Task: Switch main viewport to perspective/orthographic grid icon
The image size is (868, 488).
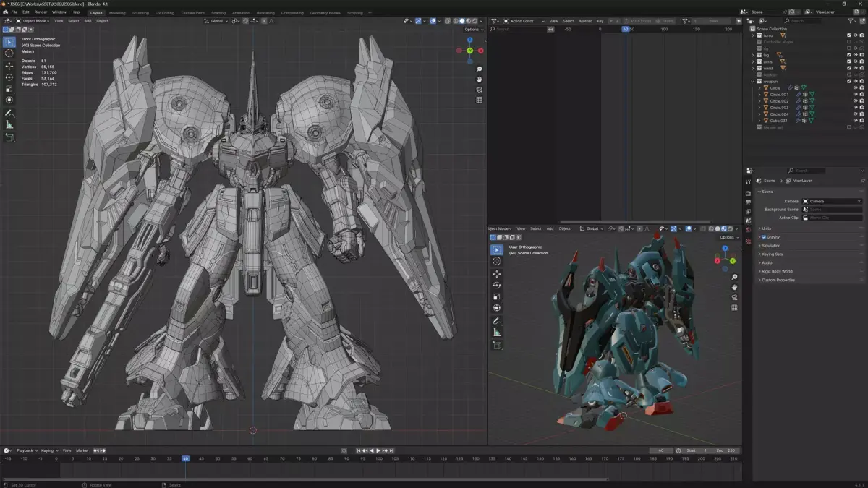Action: [479, 100]
